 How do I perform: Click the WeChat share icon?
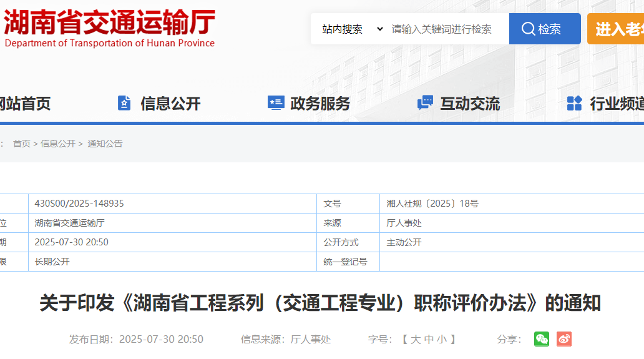(541, 339)
